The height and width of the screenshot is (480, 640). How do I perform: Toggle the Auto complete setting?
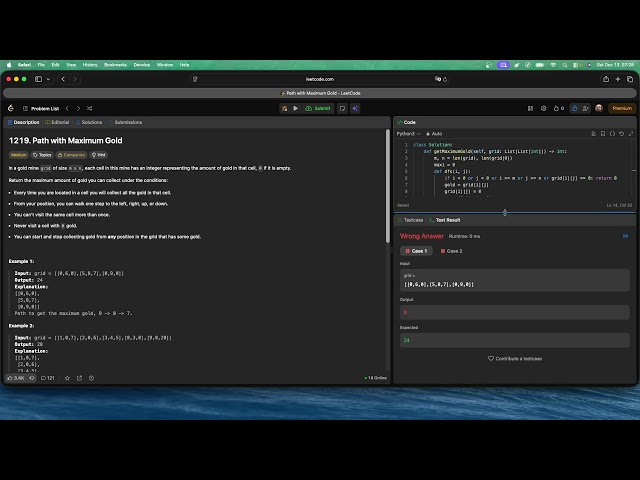pos(436,133)
